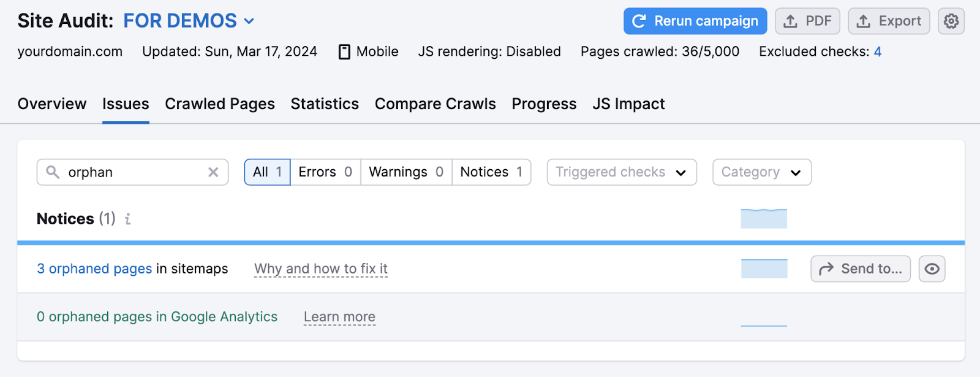Screen dimensions: 980x377
Task: Open the JS Impact tab
Action: [x=628, y=104]
